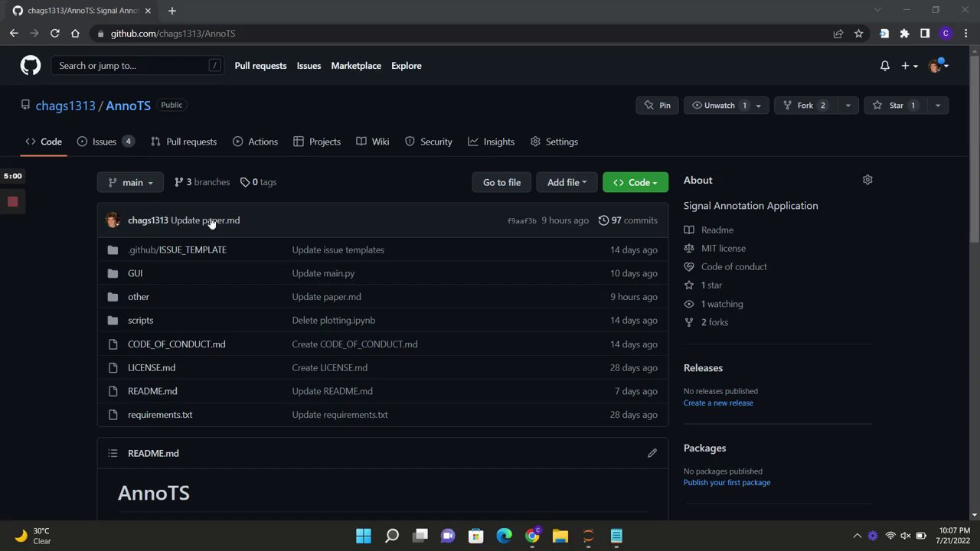Open the chags1313 owner profile link

[65, 106]
